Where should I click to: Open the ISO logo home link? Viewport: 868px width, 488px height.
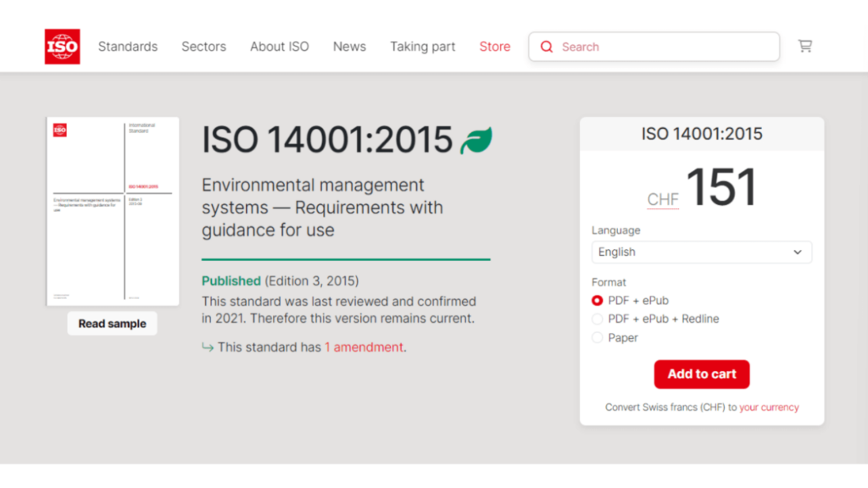[62, 47]
